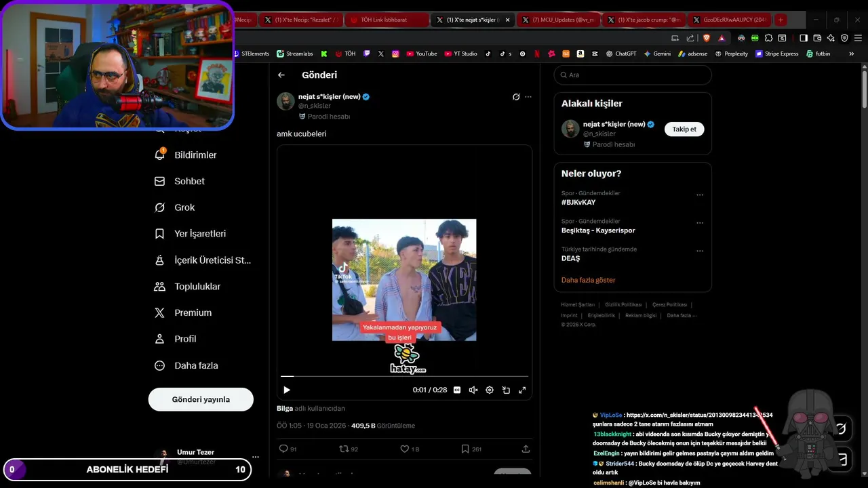868x488 pixels.
Task: Open Bilga source user link
Action: point(285,408)
